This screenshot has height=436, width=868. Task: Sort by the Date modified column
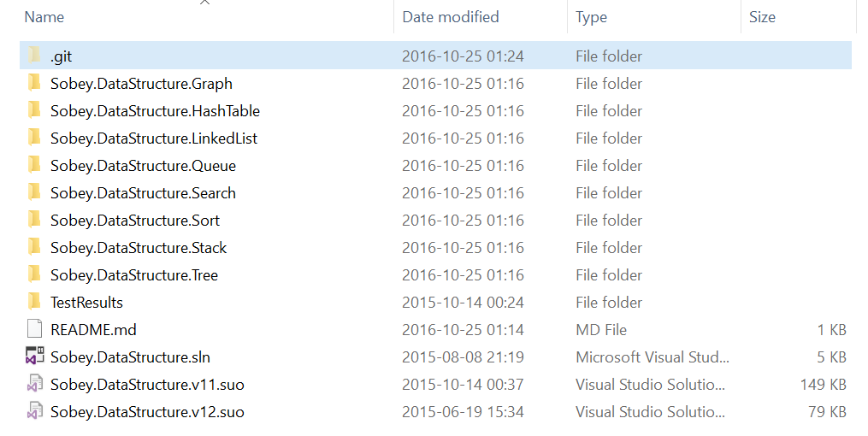tap(451, 17)
